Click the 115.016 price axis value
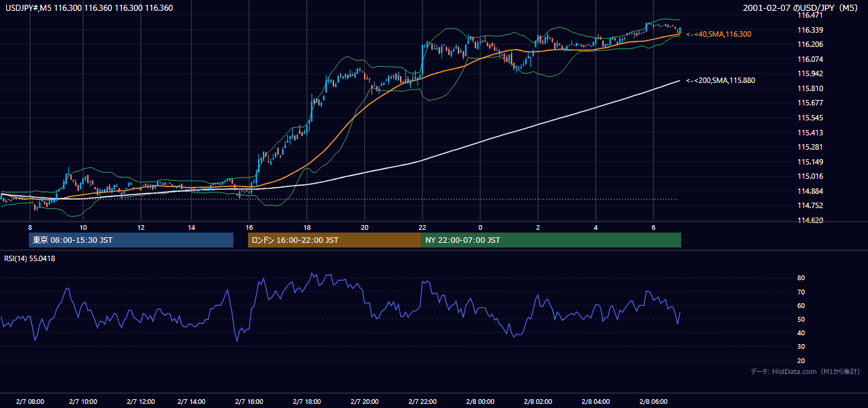Screen dimensions: 868x408 pyautogui.click(x=810, y=176)
